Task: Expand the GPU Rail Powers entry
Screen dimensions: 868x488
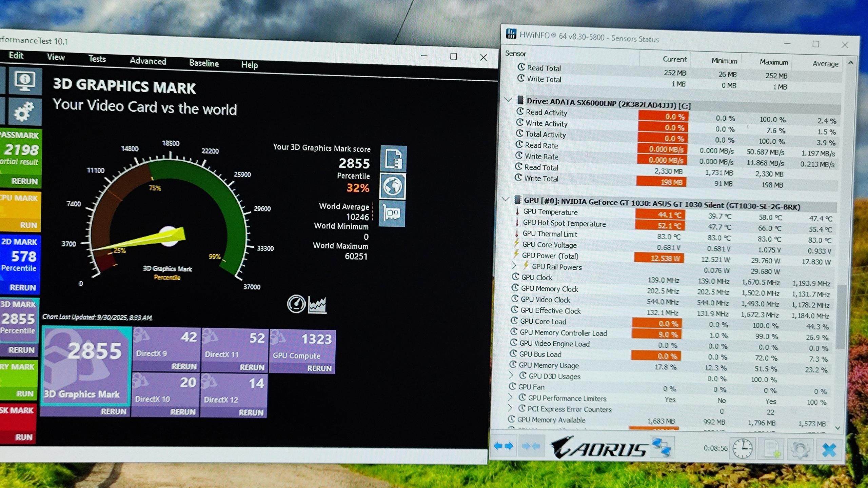Action: click(x=514, y=265)
